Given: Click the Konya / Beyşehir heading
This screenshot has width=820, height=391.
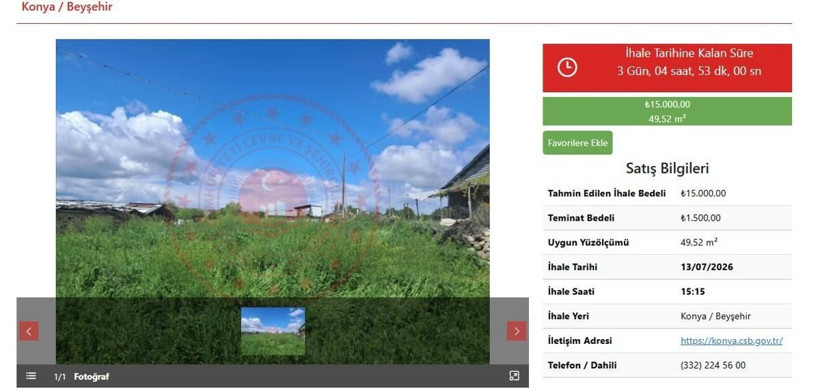Looking at the screenshot, I should [x=67, y=7].
